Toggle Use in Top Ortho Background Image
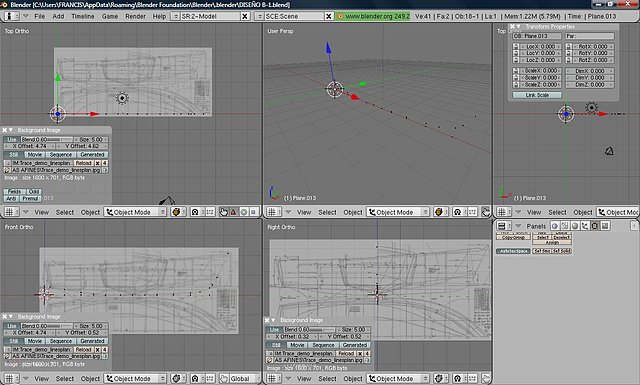Screen dimensions: 640x385 [x=12, y=140]
